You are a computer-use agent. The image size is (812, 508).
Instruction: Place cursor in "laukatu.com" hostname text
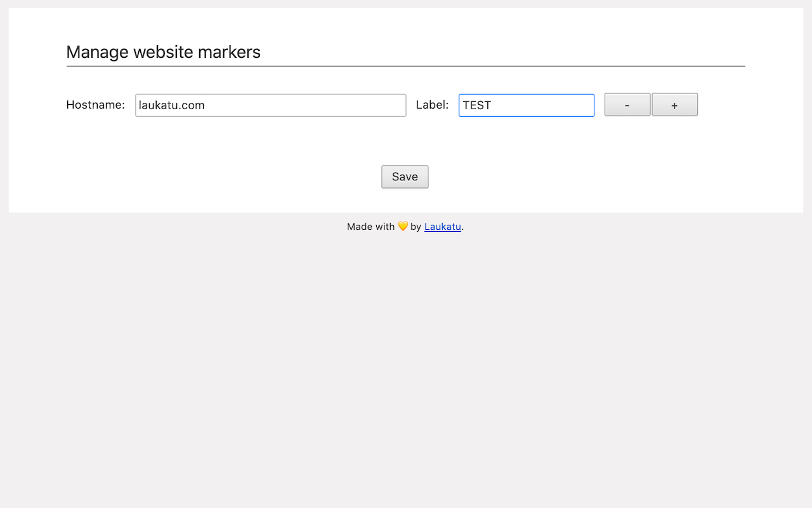pos(172,105)
